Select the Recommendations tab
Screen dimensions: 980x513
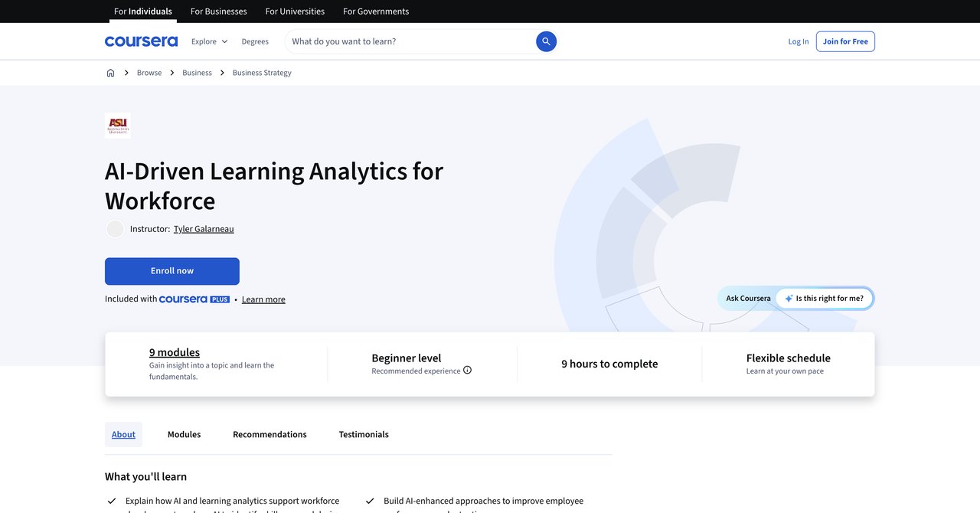[269, 434]
